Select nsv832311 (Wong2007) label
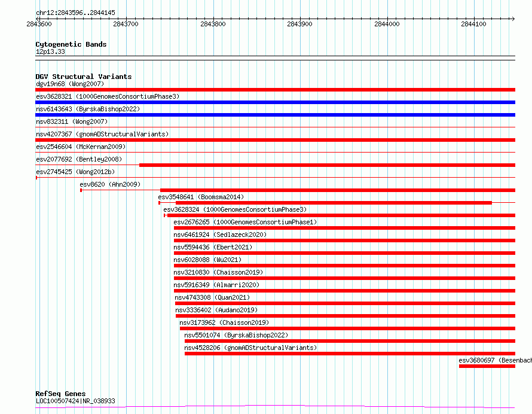Screen dimensions: 532x414 point(72,121)
